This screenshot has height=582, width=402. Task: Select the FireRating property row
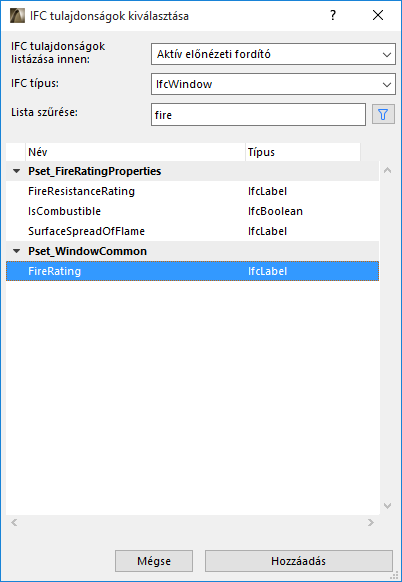[192, 271]
